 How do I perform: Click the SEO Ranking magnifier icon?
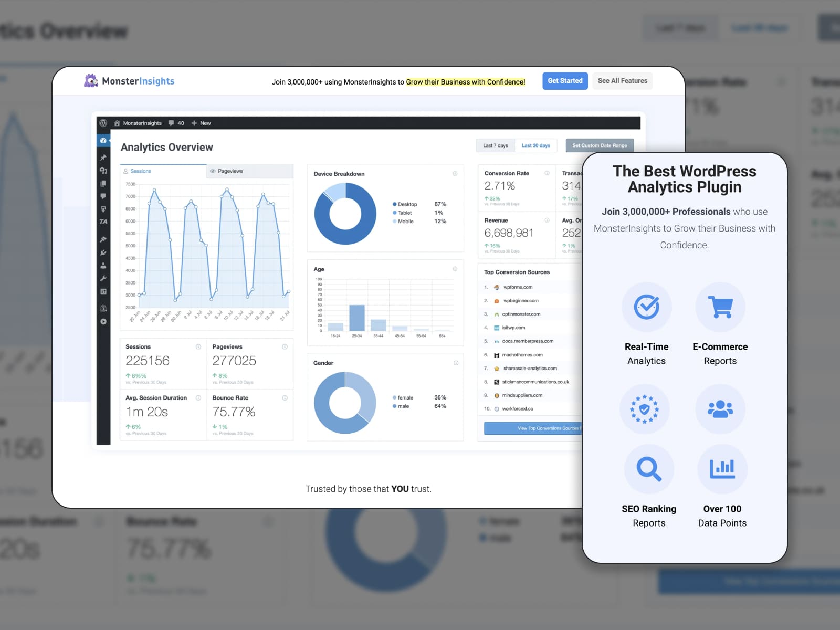[649, 469]
